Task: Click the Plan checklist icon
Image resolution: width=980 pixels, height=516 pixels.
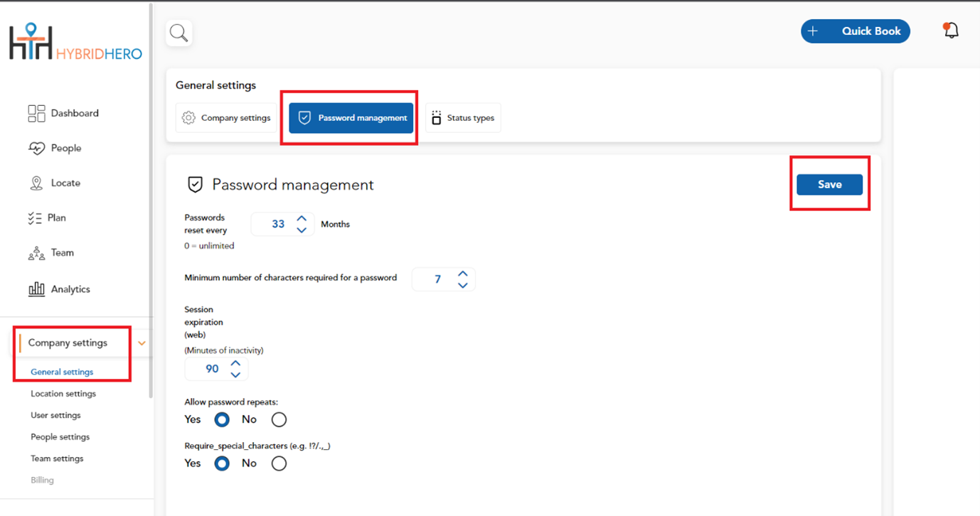Action: (35, 218)
